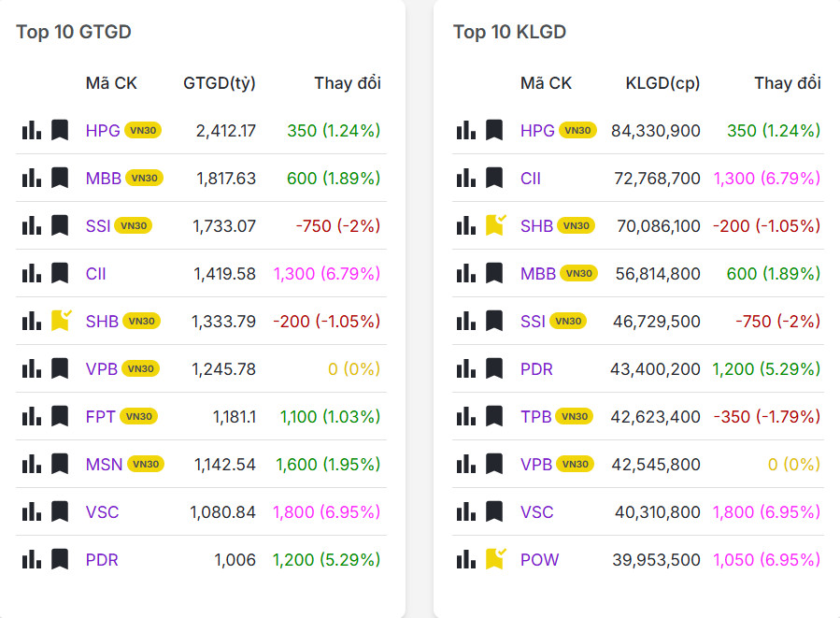Image resolution: width=840 pixels, height=618 pixels.
Task: Remove the yellow bookmark on the POW row
Action: (x=495, y=559)
